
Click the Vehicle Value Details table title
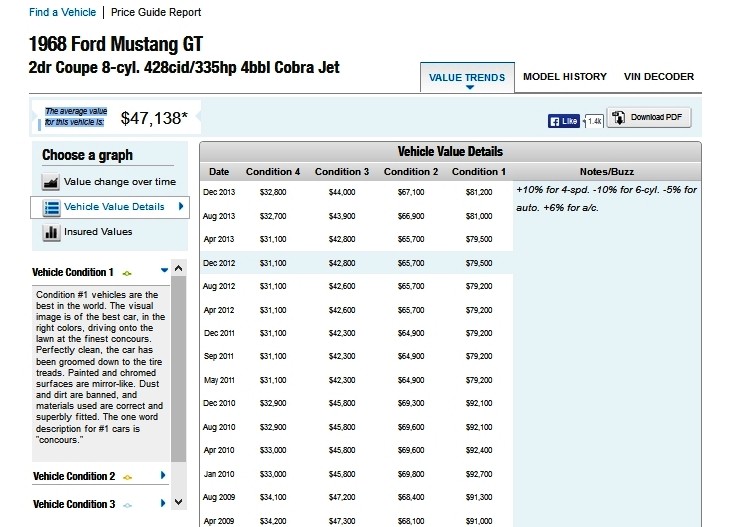point(450,152)
